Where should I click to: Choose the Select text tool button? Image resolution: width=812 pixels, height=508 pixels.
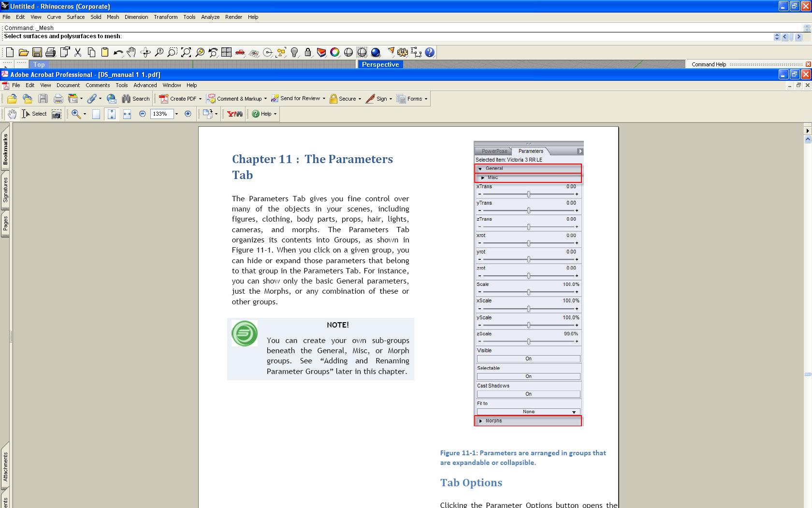[x=34, y=114]
